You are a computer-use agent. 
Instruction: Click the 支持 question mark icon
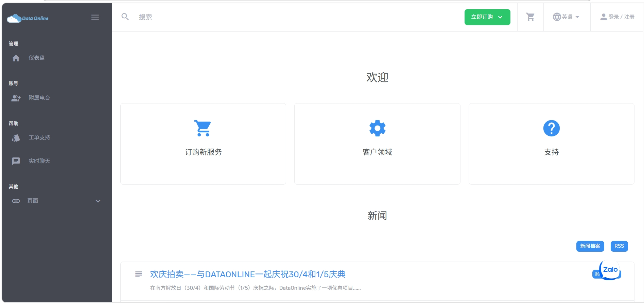(551, 128)
